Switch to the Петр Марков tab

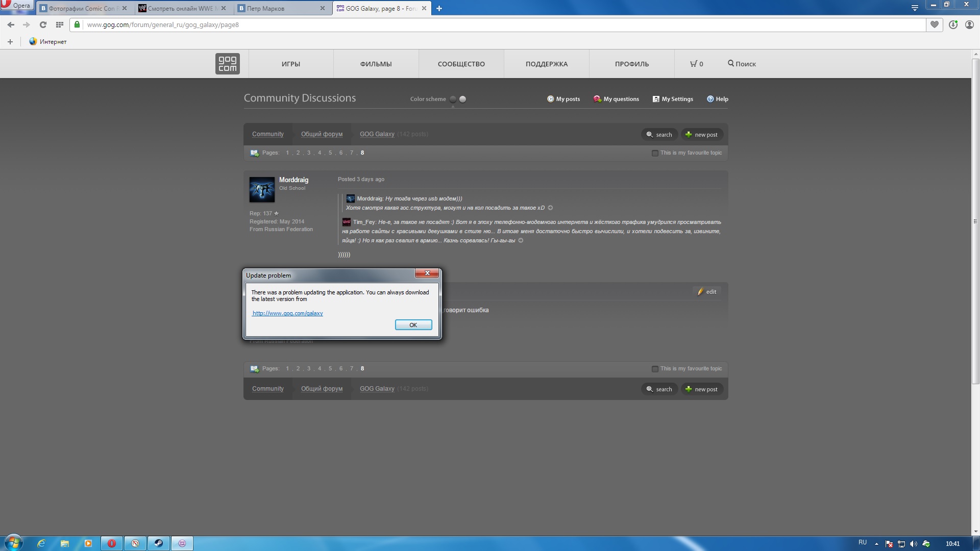(280, 8)
